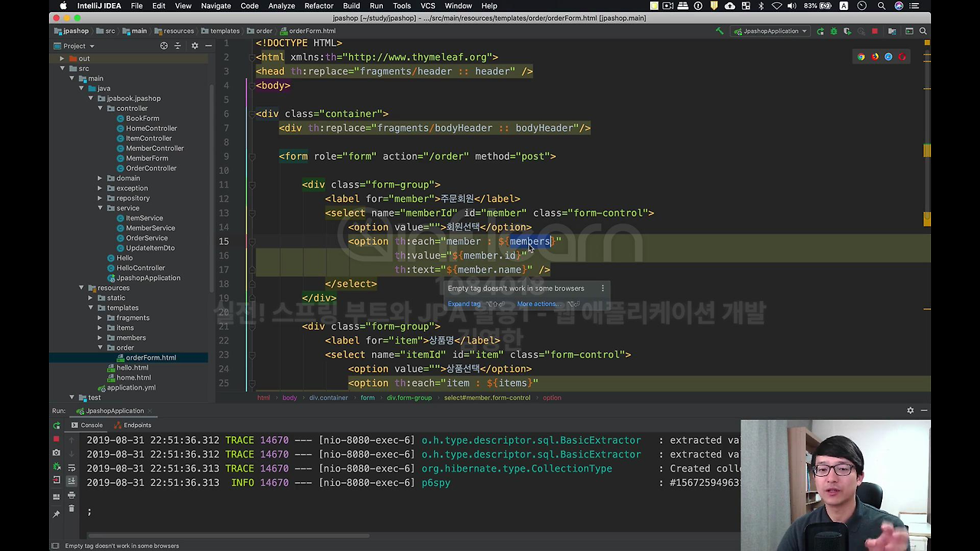Pin the Run tab

(56, 514)
